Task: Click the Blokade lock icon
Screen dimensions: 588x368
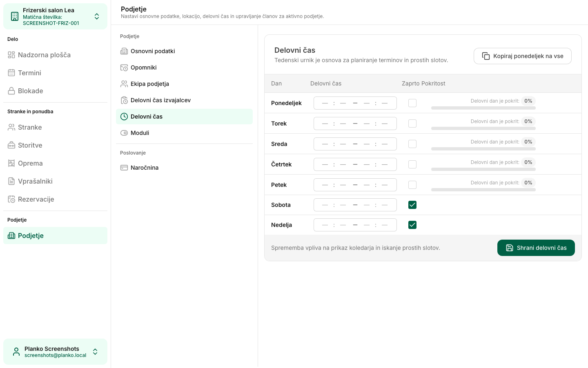Action: 11,91
